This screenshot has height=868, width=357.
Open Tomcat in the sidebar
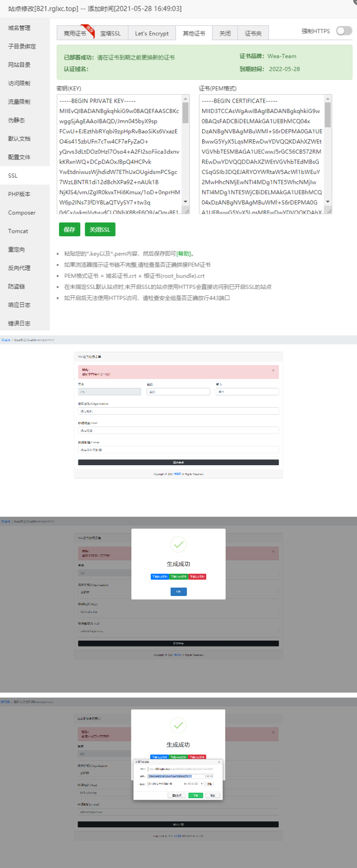(25, 231)
